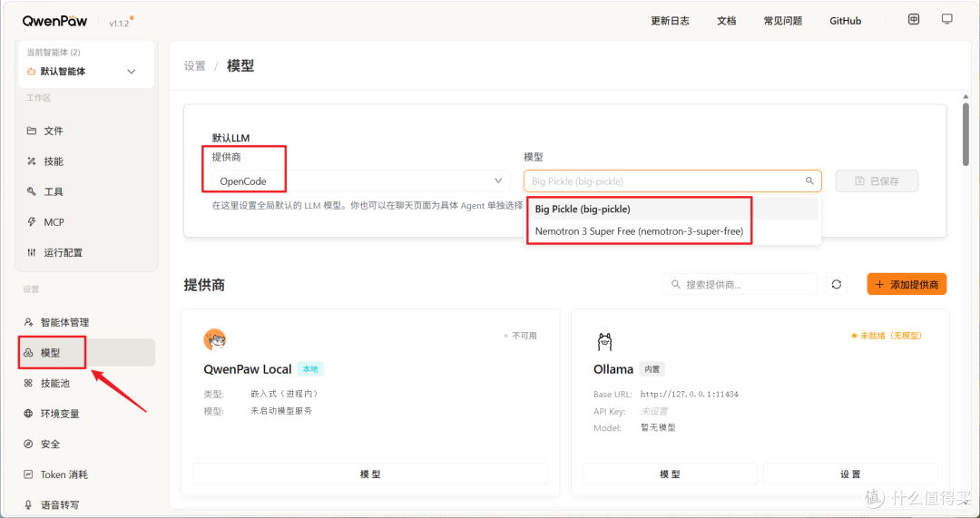This screenshot has width=980, height=518.
Task: Click the 设置 breadcrumb link
Action: [194, 65]
